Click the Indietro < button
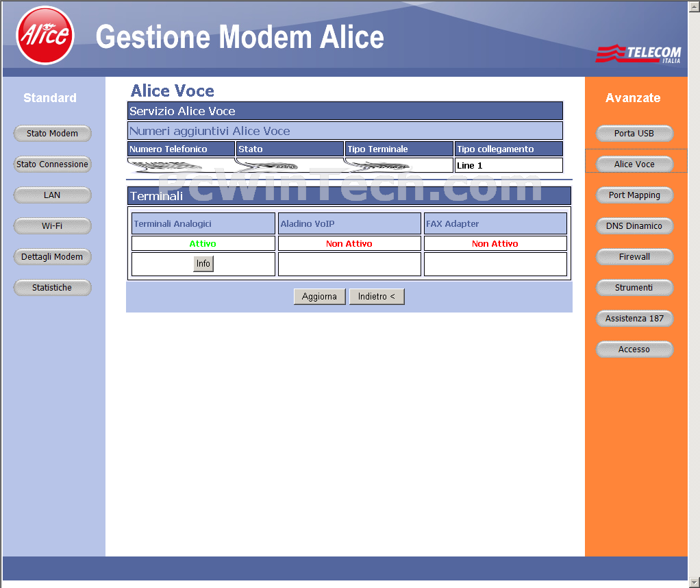Viewport: 700px width, 588px height. coord(377,297)
